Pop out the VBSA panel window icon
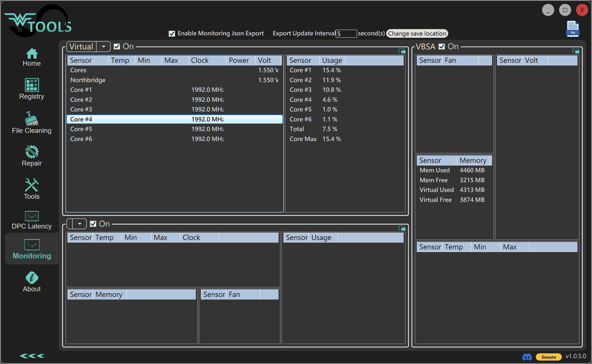Screen dimensions: 592x364 coord(576,51)
